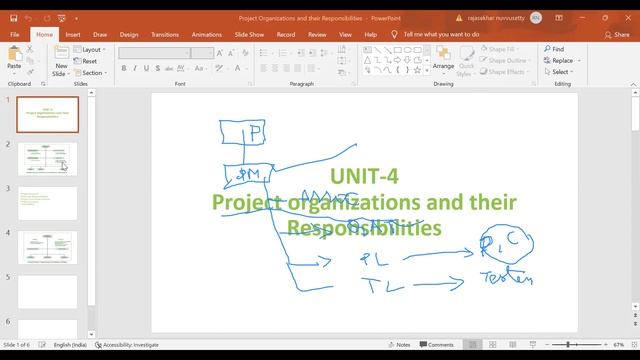The width and height of the screenshot is (640, 360).
Task: Open the Section dropdown
Action: coord(91,73)
